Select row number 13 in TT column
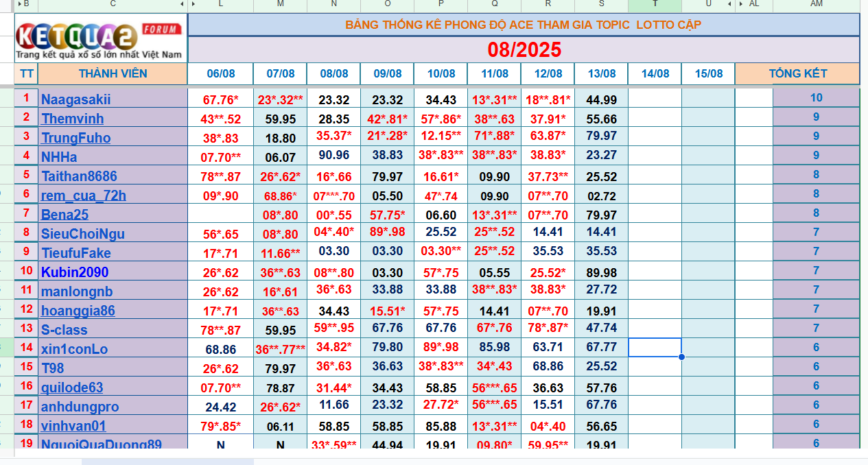This screenshot has height=465, width=868. 26,329
